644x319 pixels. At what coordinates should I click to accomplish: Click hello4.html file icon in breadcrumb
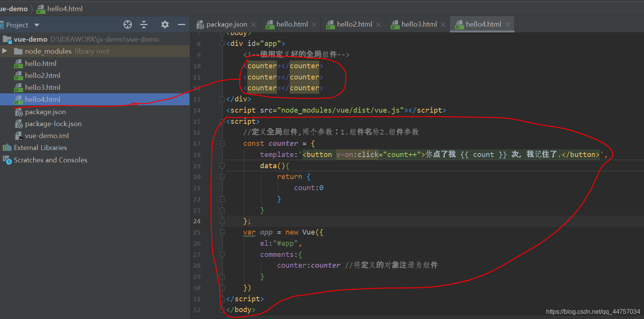(41, 9)
